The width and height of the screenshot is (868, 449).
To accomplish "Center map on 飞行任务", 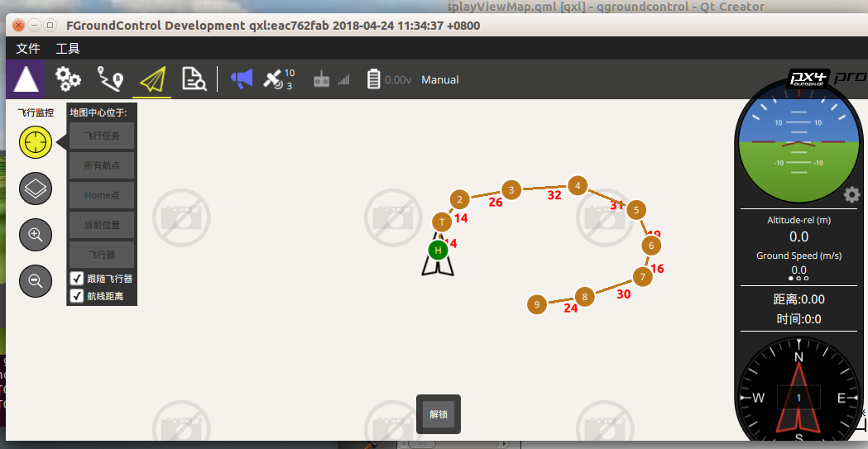I will pos(102,136).
